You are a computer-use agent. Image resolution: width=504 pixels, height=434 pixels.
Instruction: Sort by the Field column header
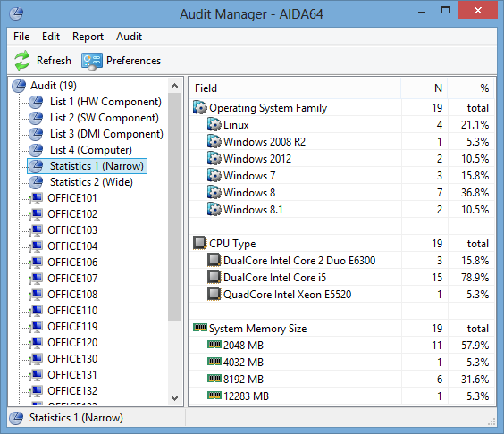coord(295,88)
